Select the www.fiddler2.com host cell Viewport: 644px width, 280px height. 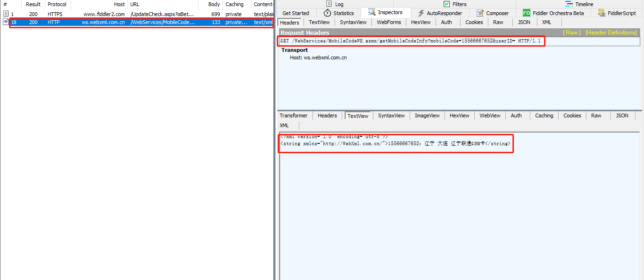104,14
